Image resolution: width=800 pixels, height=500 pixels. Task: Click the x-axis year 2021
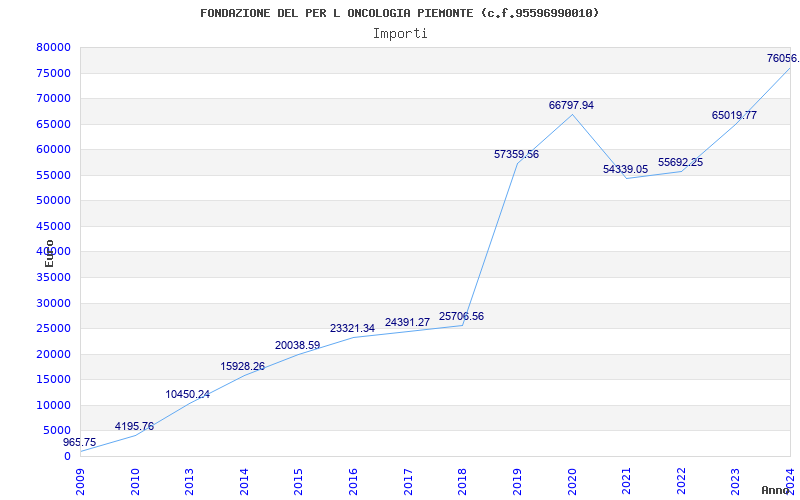626,482
